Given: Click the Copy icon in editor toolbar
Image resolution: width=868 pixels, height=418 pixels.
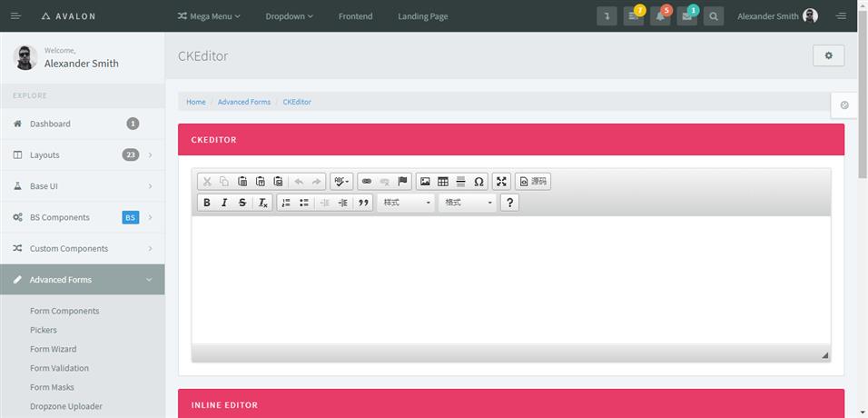Looking at the screenshot, I should (224, 181).
